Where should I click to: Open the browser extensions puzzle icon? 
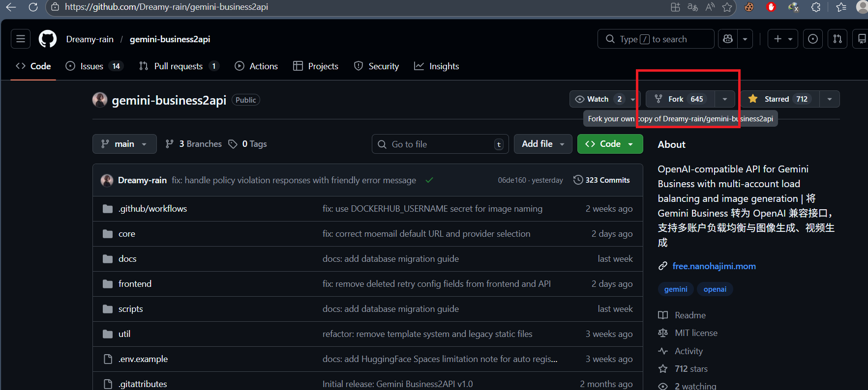[x=816, y=7]
